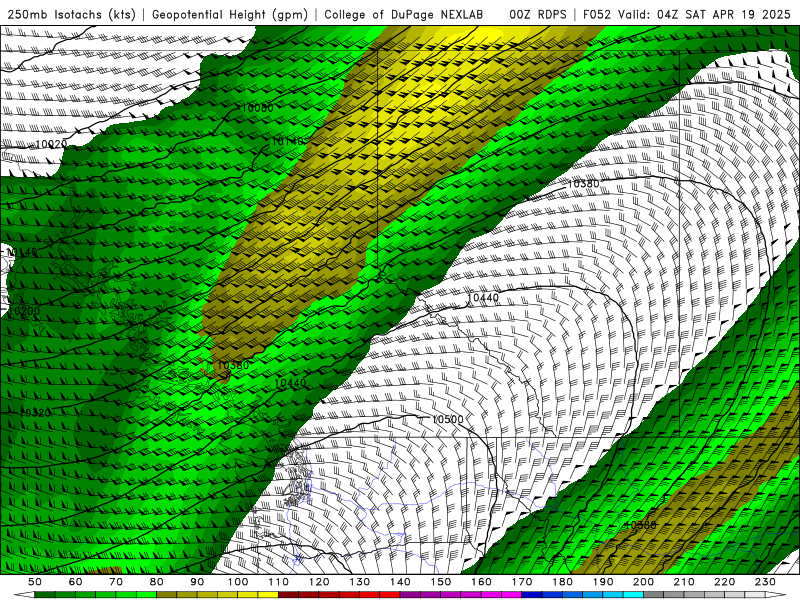This screenshot has width=800, height=600.
Task: Click the 160 knot value on color scale
Action: [x=481, y=582]
